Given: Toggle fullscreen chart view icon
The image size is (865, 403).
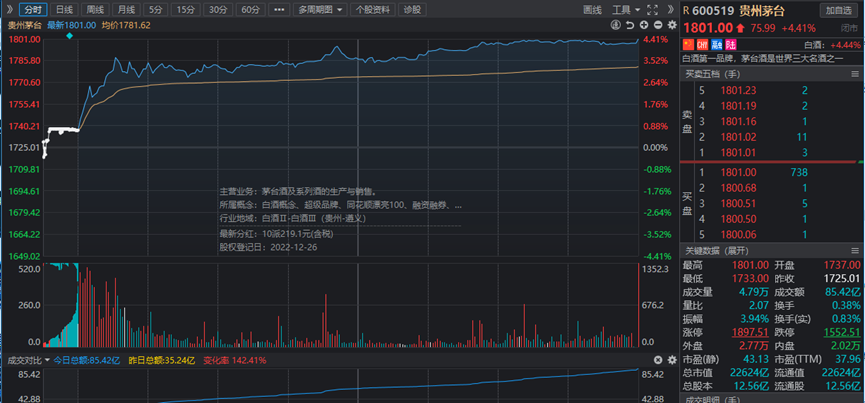Looking at the screenshot, I should (653, 9).
